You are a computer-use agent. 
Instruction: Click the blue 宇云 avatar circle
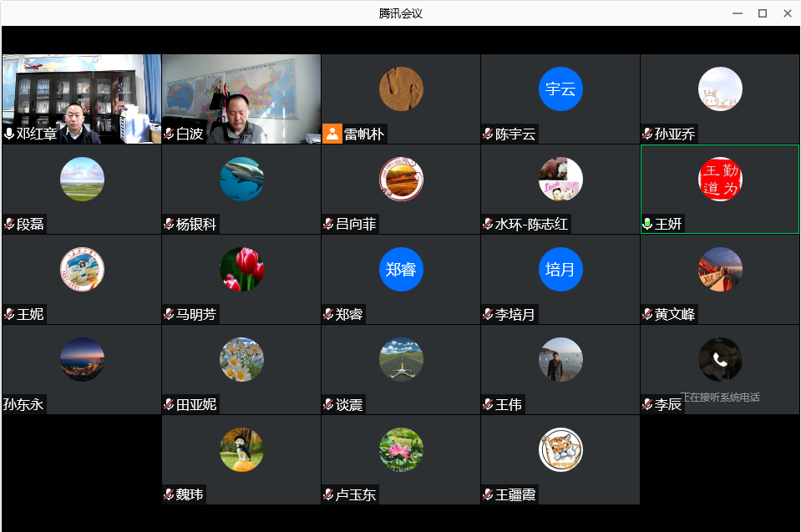tap(560, 89)
